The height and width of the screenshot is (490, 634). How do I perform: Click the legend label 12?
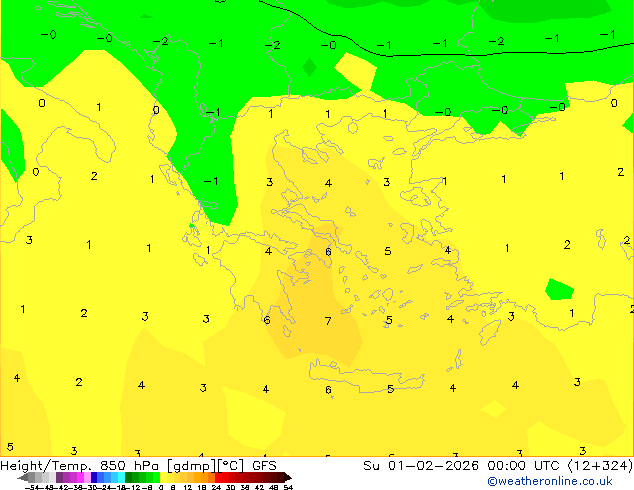pyautogui.click(x=188, y=487)
